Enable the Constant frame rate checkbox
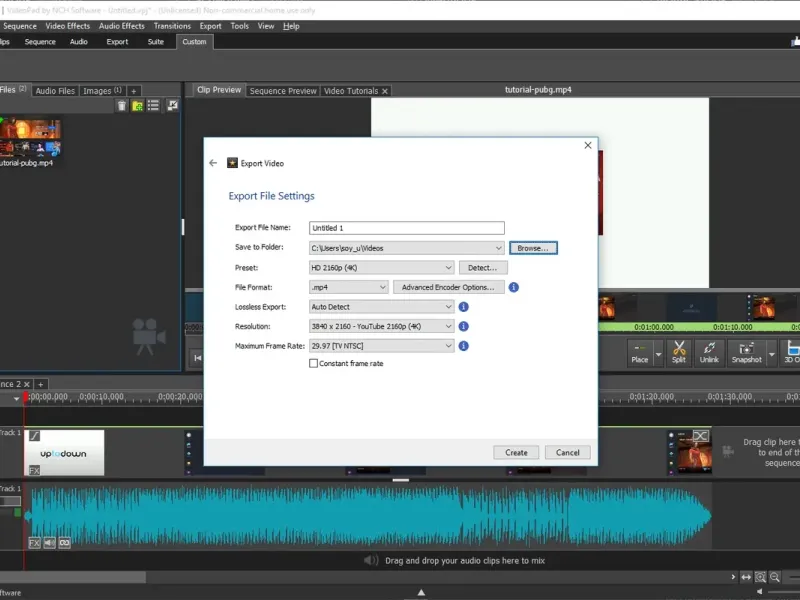The width and height of the screenshot is (800, 600). pyautogui.click(x=314, y=364)
